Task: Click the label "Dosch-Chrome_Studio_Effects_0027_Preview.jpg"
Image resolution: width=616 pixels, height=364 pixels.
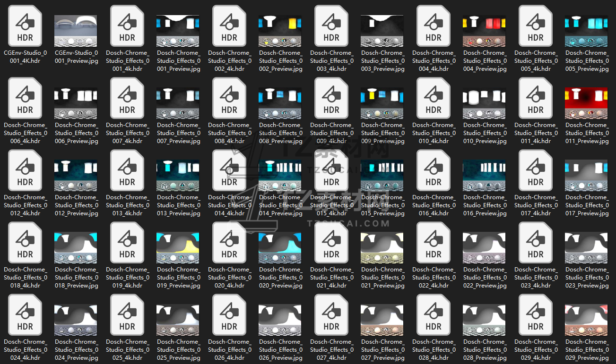Action: [383, 350]
